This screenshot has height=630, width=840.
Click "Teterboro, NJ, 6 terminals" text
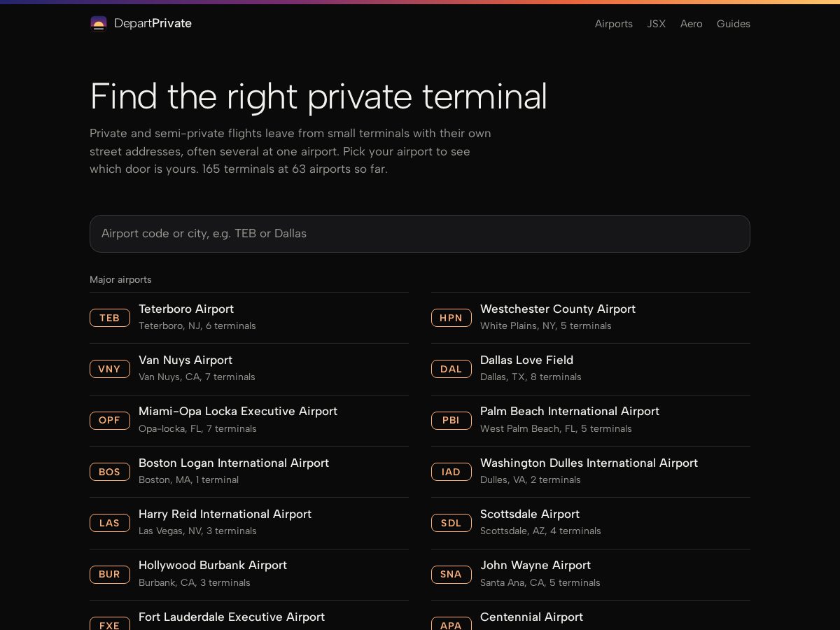(x=197, y=326)
